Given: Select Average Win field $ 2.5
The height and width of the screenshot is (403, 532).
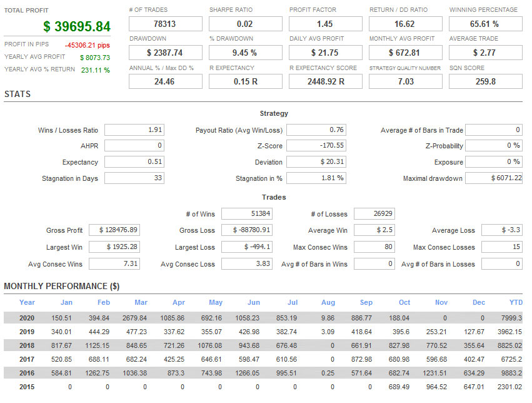Looking at the screenshot, I should [374, 230].
